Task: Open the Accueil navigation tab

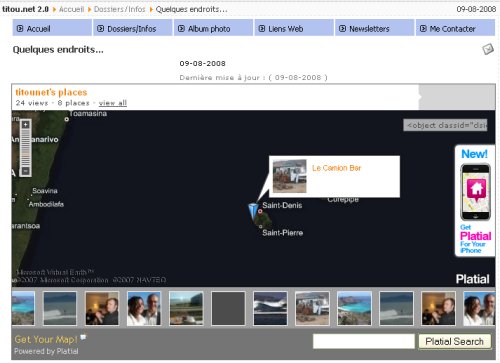Action: 52,28
